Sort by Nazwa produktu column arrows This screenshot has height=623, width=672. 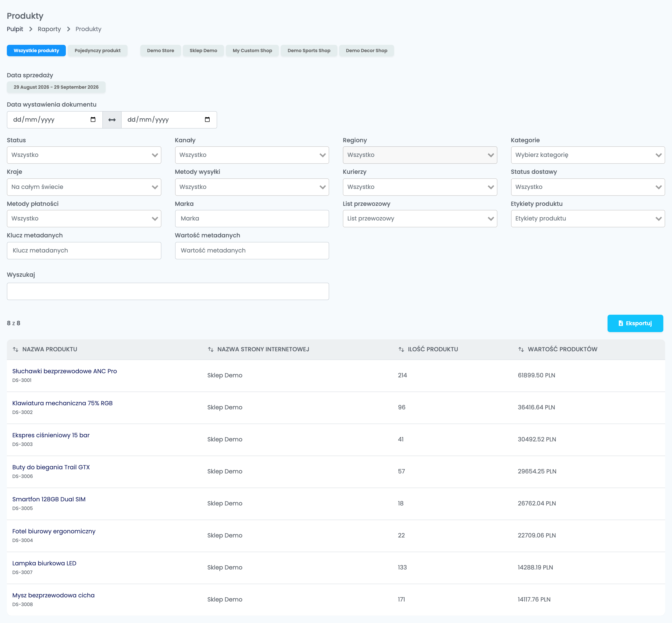pos(16,349)
